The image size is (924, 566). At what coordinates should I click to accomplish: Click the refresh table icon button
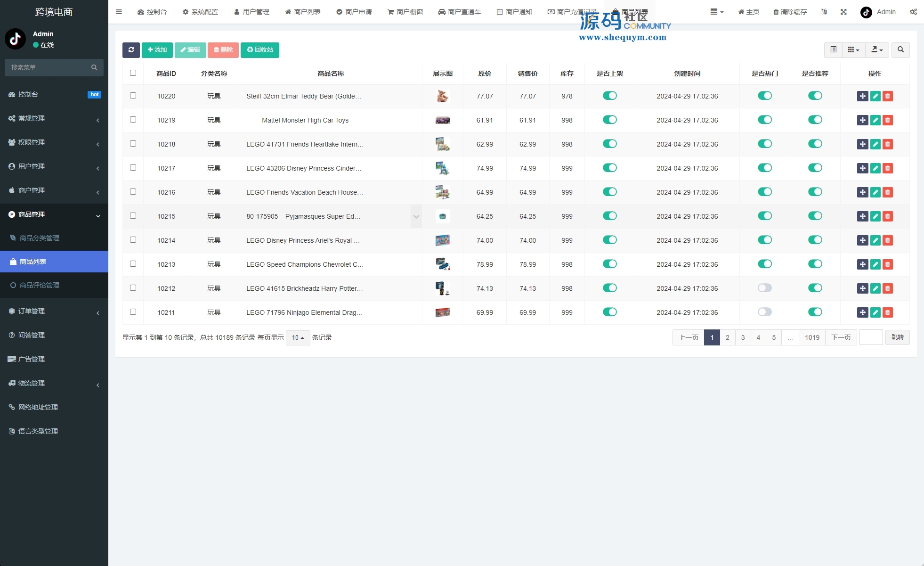pos(131,50)
